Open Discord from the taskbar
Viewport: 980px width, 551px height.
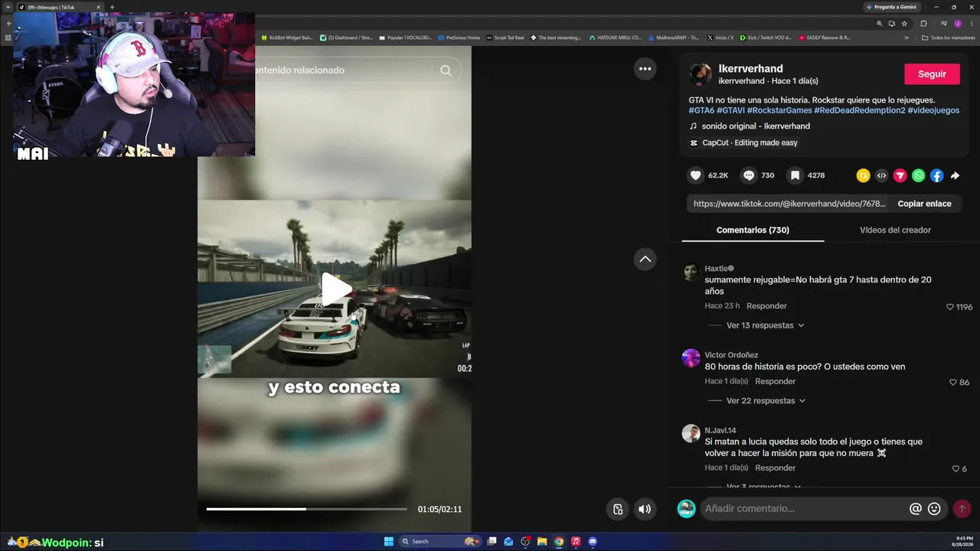(x=593, y=541)
